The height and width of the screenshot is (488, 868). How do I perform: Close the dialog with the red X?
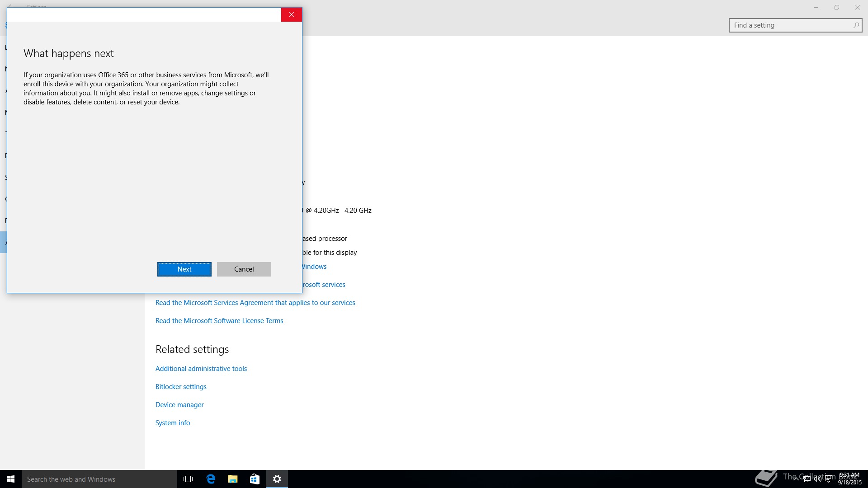click(x=292, y=14)
